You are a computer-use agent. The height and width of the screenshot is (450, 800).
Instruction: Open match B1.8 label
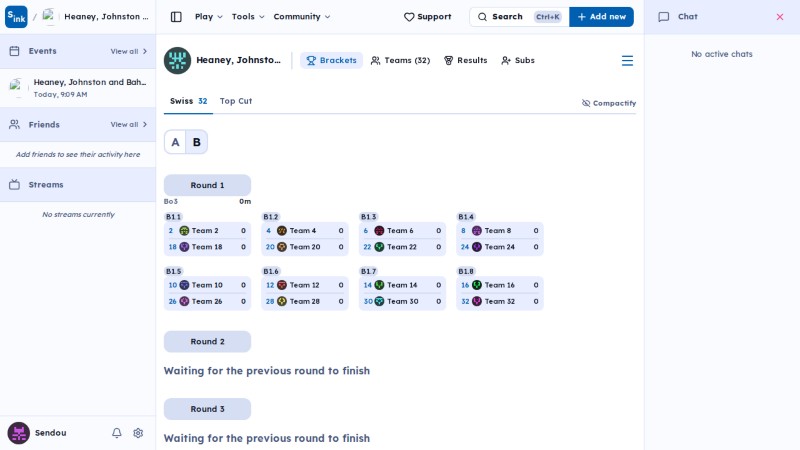[x=466, y=271]
